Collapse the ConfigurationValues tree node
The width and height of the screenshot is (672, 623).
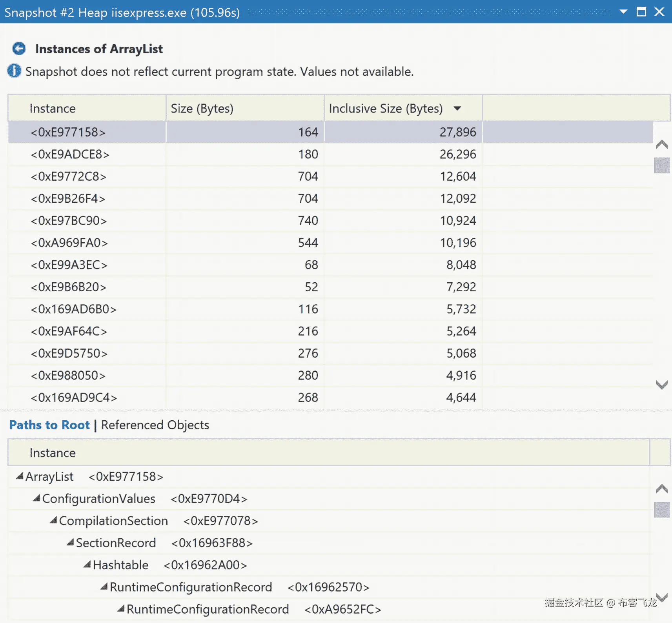point(36,498)
